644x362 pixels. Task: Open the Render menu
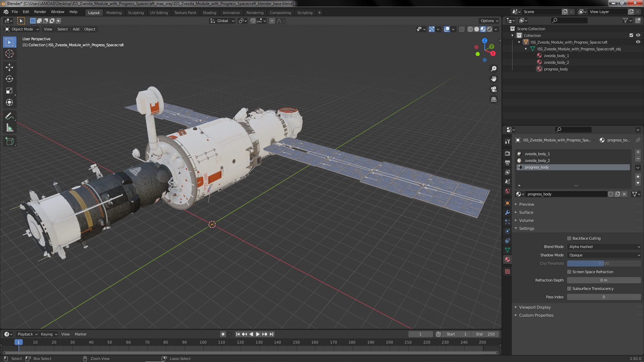(x=40, y=12)
